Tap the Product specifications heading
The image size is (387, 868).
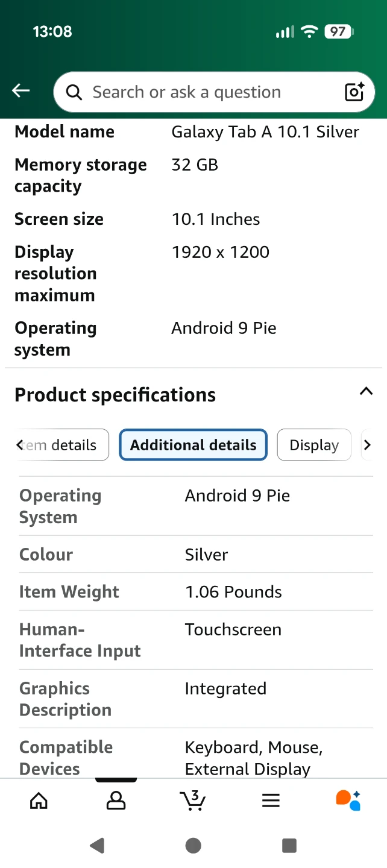point(115,395)
